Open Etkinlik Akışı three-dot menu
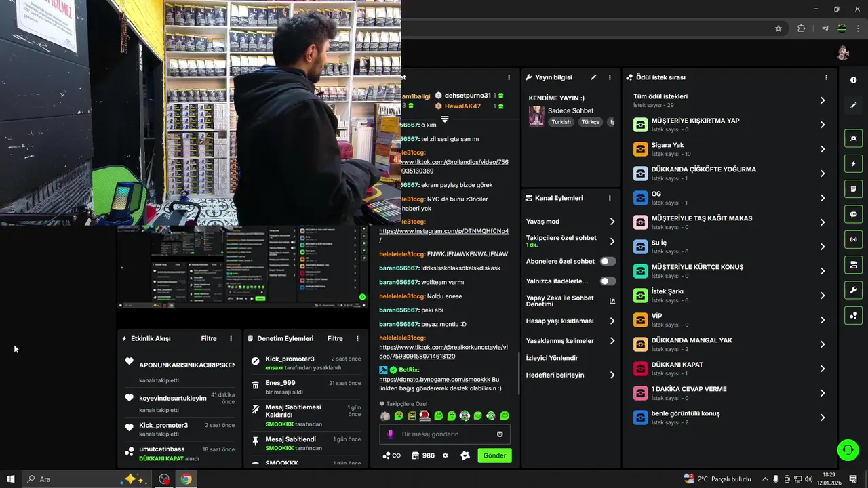The image size is (868, 488). click(231, 338)
